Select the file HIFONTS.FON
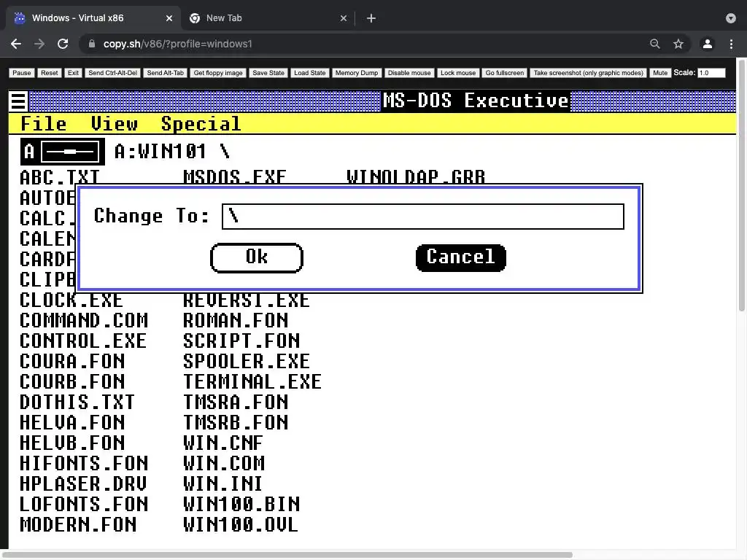The height and width of the screenshot is (560, 747). 84,463
